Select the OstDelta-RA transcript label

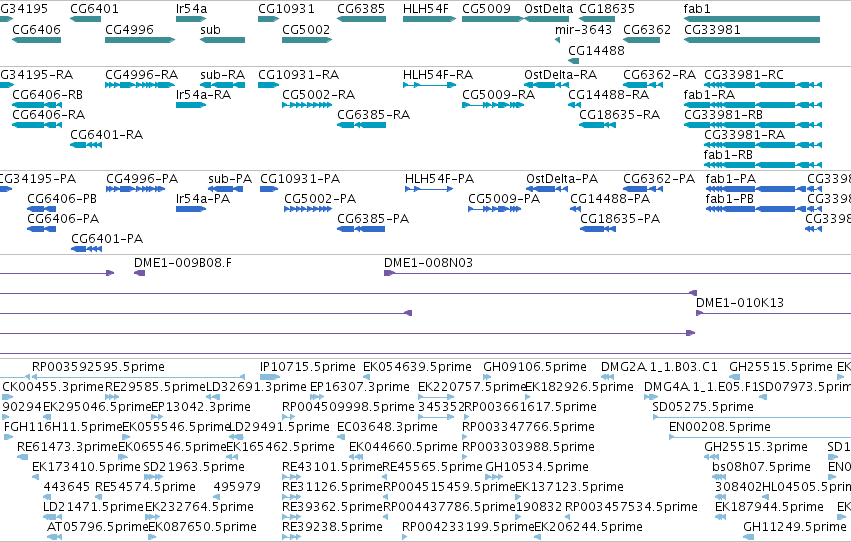[x=561, y=75]
